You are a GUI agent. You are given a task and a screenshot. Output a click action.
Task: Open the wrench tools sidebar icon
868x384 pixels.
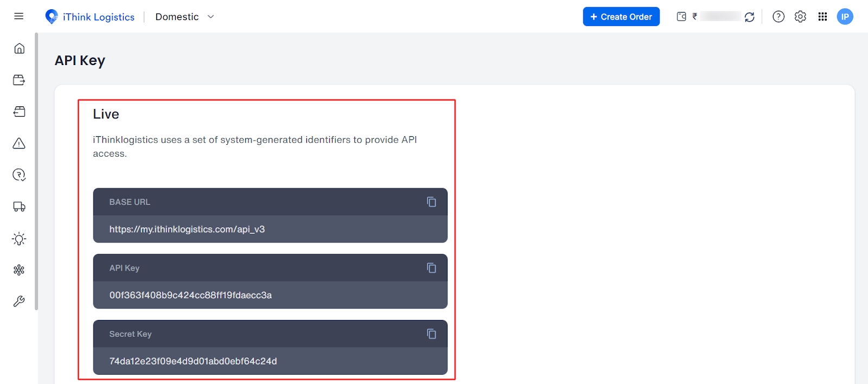click(x=19, y=302)
